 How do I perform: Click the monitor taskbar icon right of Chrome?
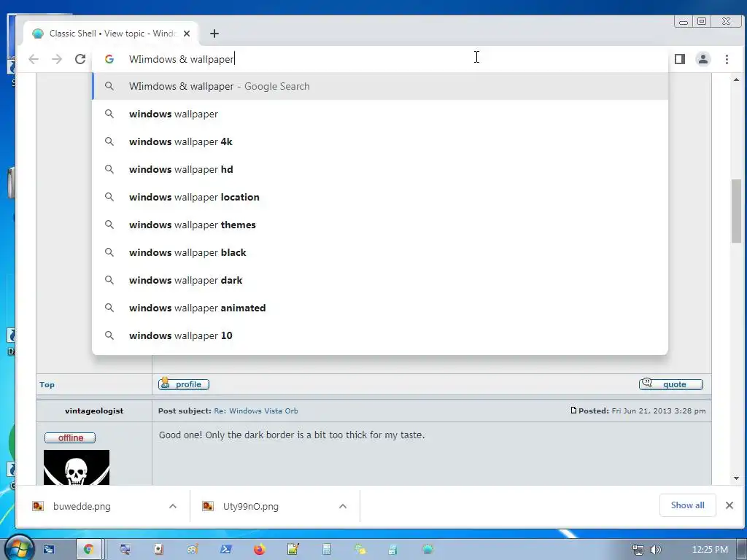click(125, 550)
